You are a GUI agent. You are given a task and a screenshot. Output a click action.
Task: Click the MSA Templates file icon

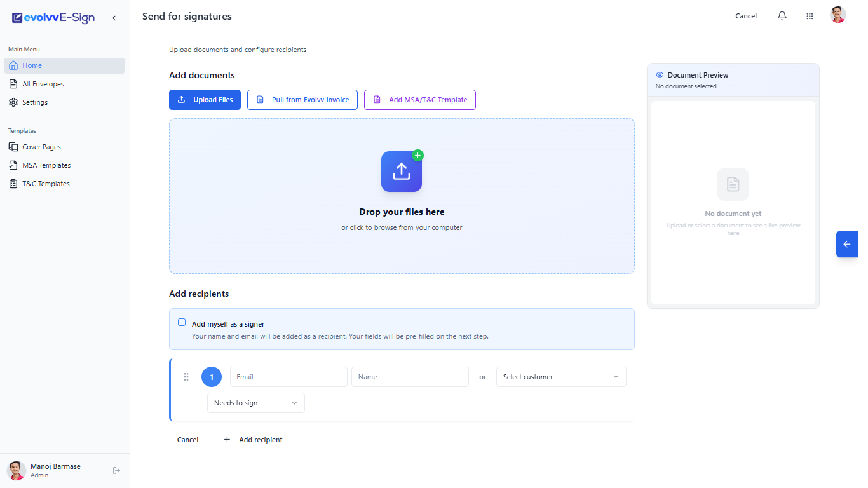tap(13, 165)
